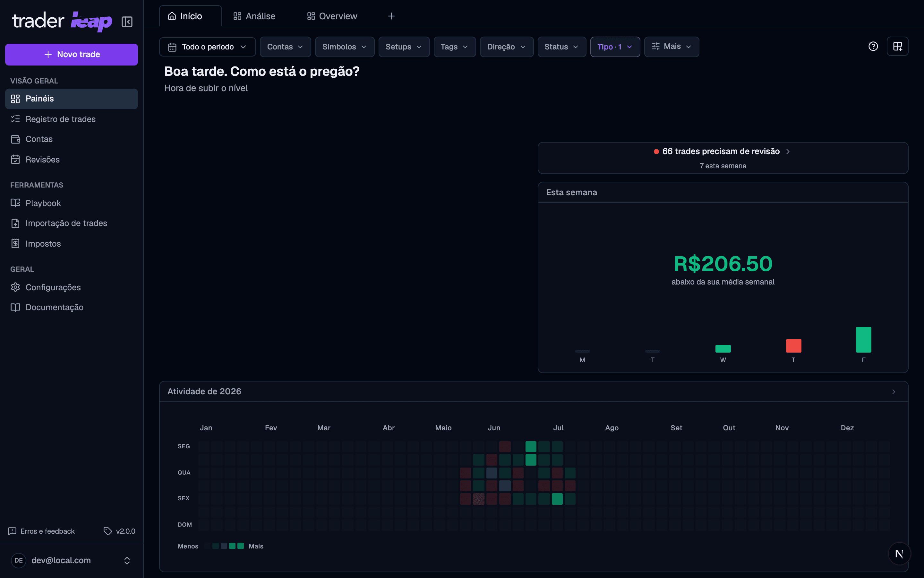924x578 pixels.
Task: Open Painéis in the sidebar
Action: click(72, 99)
